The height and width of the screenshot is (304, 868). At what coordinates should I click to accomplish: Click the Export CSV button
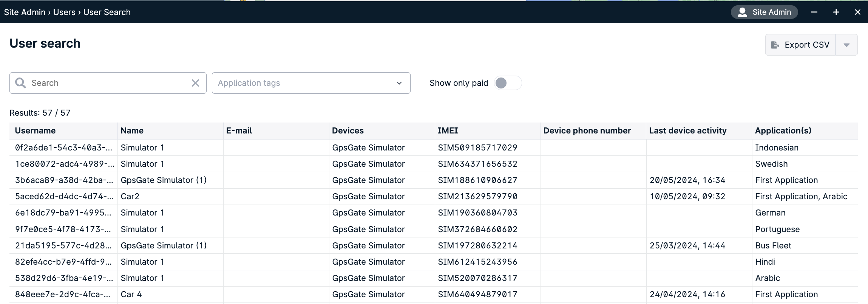(x=800, y=45)
